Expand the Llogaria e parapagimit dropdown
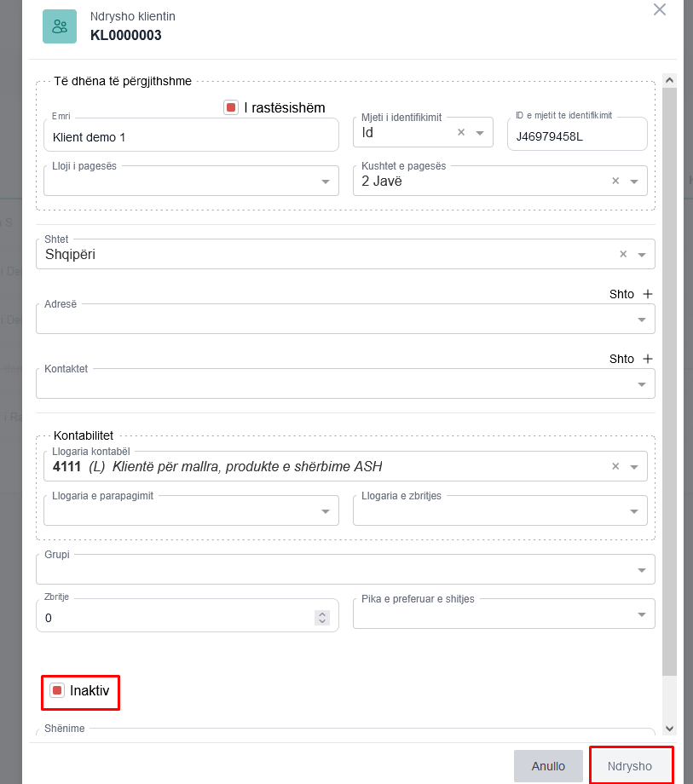 (x=325, y=510)
